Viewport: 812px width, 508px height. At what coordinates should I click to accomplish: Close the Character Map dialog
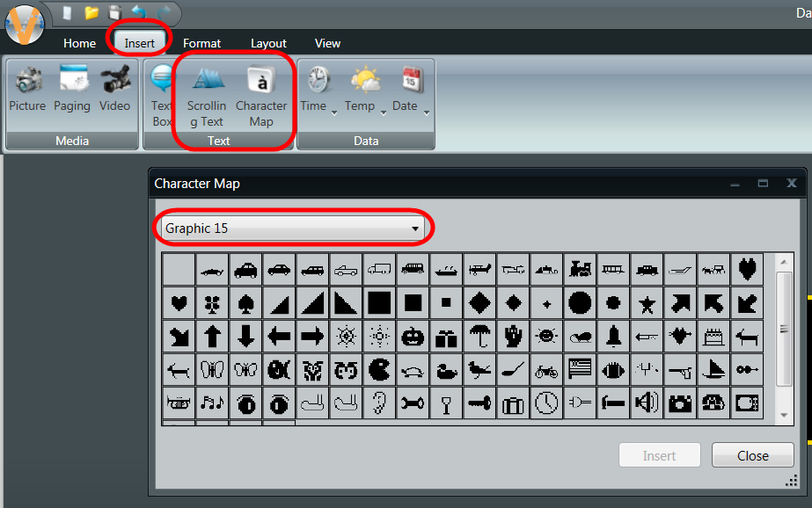(752, 455)
